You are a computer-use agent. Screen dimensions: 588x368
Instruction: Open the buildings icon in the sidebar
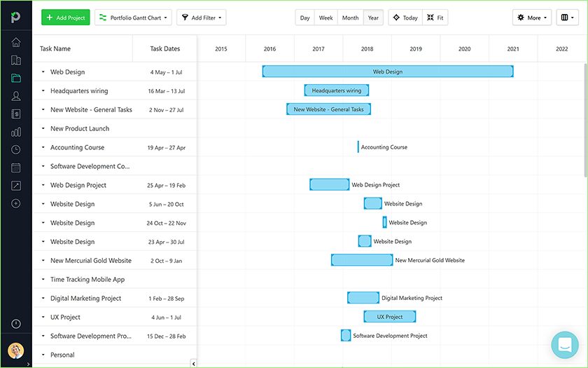pos(15,60)
